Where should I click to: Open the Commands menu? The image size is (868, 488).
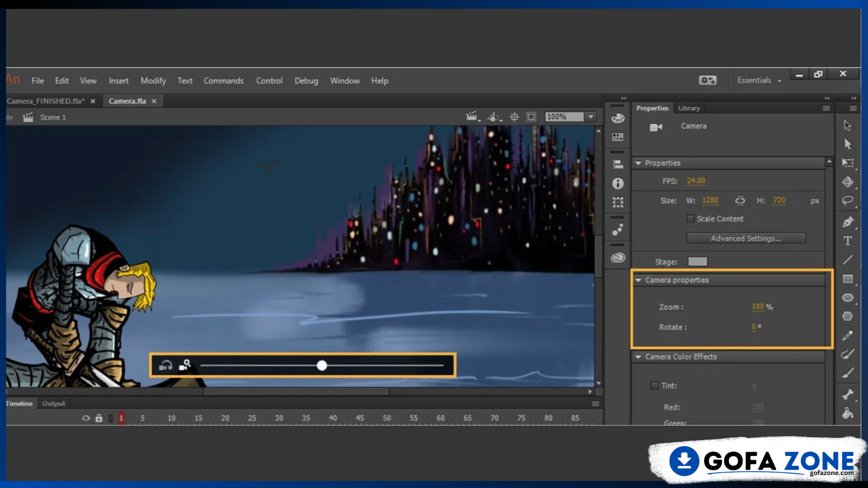tap(223, 80)
